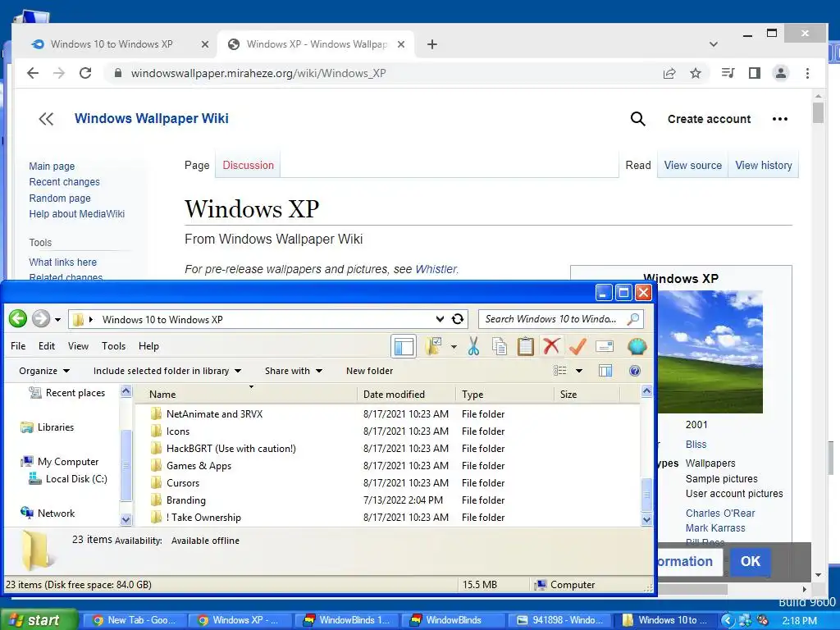Toggle Chrome side panel icon
This screenshot has width=840, height=630.
click(x=755, y=73)
